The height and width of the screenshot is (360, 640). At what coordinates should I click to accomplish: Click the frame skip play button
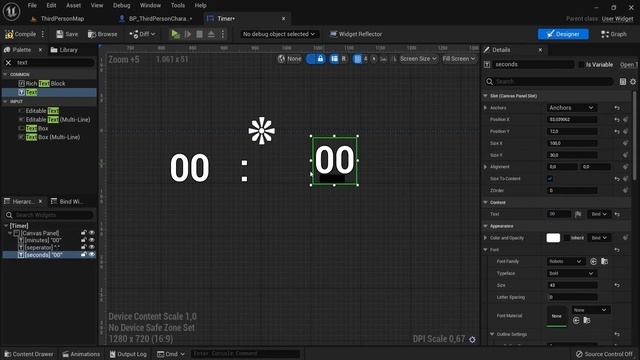pos(188,34)
